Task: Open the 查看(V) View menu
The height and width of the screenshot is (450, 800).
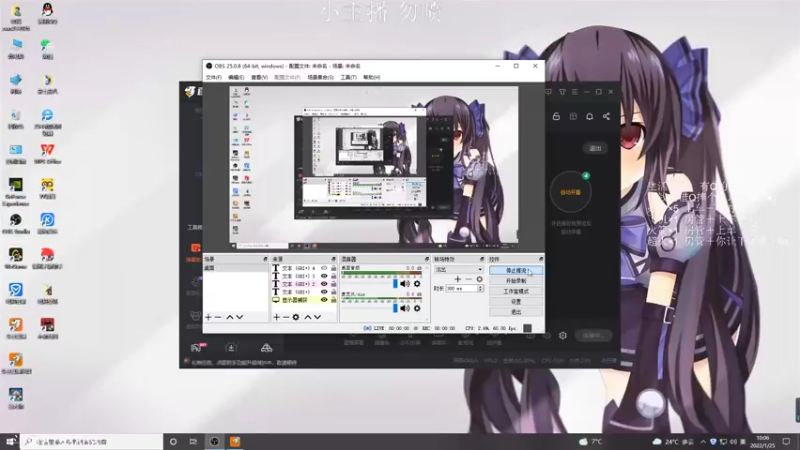Action: click(259, 78)
